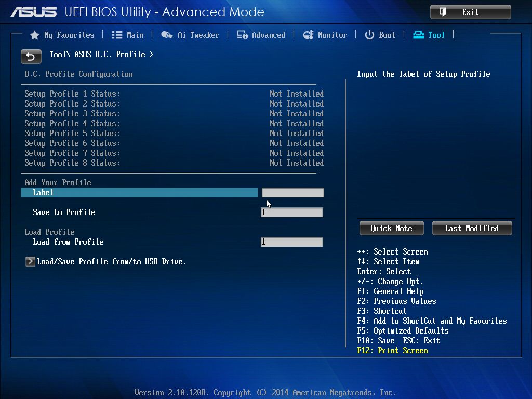Click the Save to Profile number field
The height and width of the screenshot is (399, 532).
(292, 212)
